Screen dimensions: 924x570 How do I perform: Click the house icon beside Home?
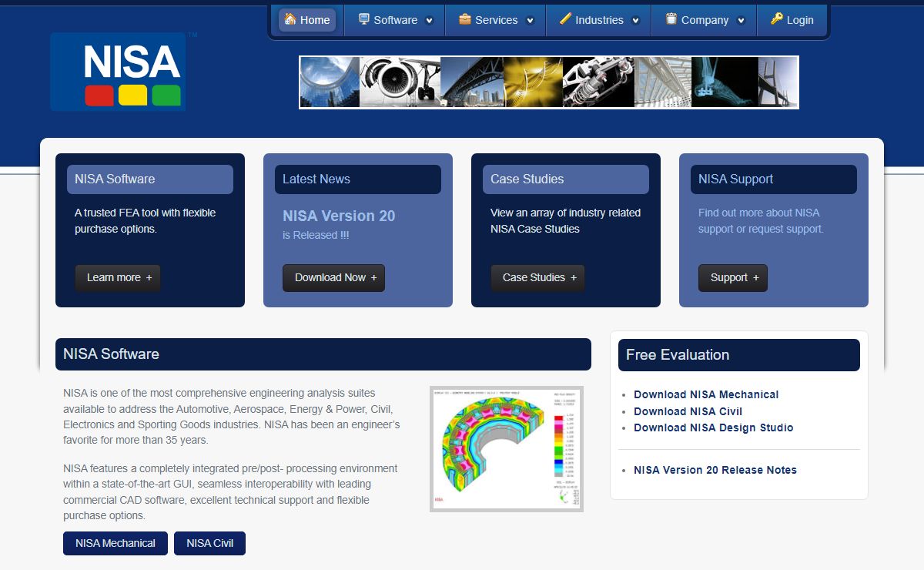(290, 19)
